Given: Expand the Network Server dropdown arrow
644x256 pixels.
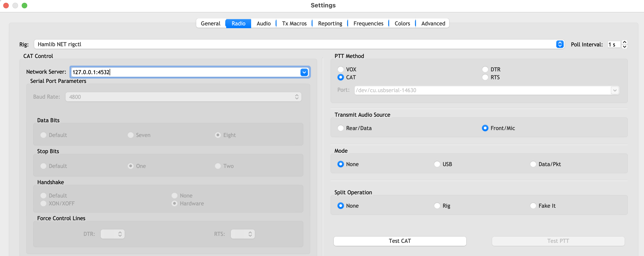Looking at the screenshot, I should coord(304,72).
